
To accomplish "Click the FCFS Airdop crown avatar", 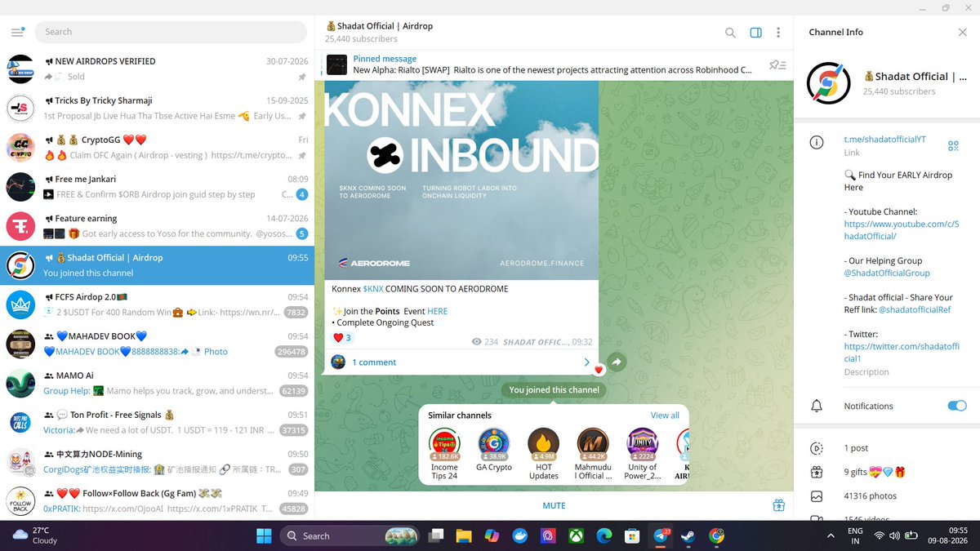I will (20, 304).
